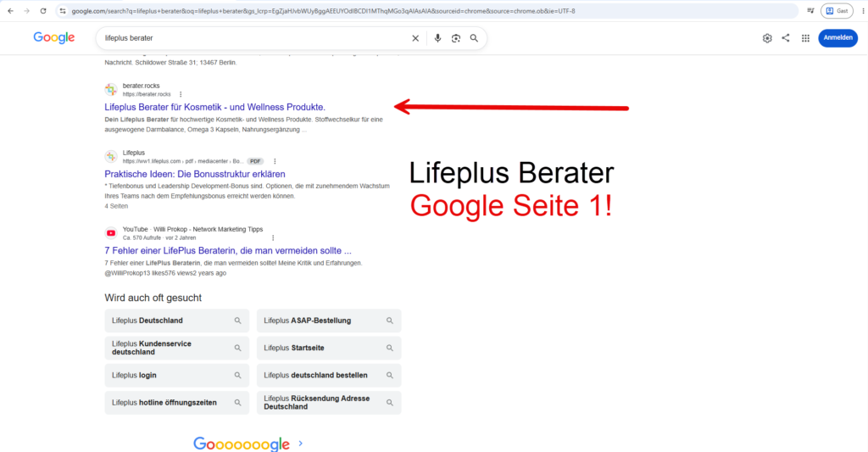
Task: Open the Google apps grid
Action: 805,38
